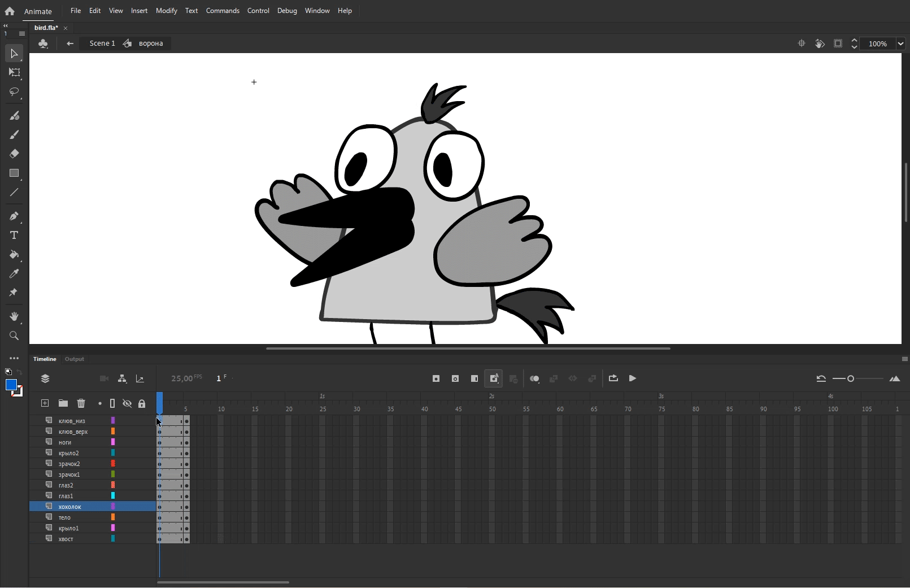Screen dimensions: 910x588
Task: Play the timeline animation
Action: pos(633,378)
